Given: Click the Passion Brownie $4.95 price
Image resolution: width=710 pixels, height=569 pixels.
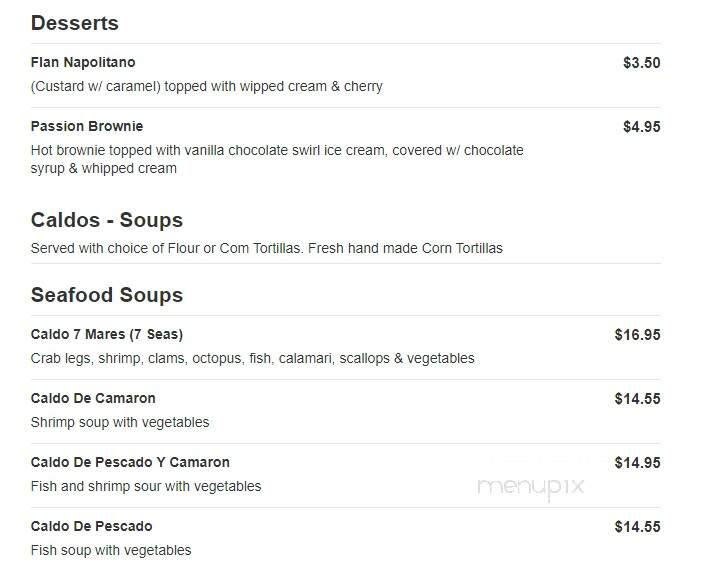Looking at the screenshot, I should (642, 126).
